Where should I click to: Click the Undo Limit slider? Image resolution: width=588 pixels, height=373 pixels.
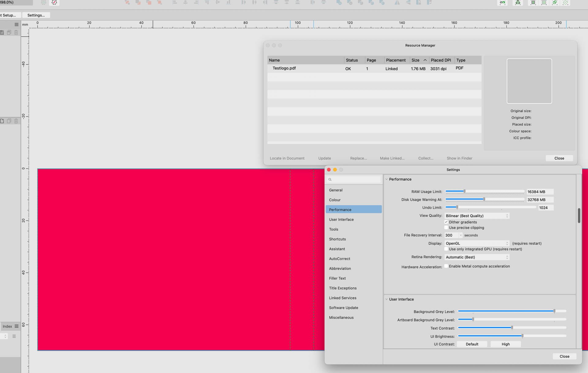click(x=491, y=207)
